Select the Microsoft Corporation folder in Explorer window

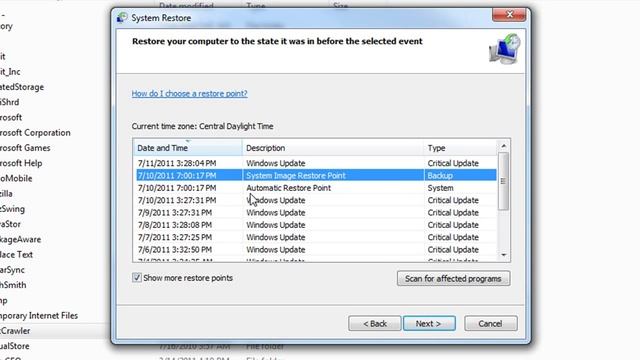pyautogui.click(x=35, y=133)
